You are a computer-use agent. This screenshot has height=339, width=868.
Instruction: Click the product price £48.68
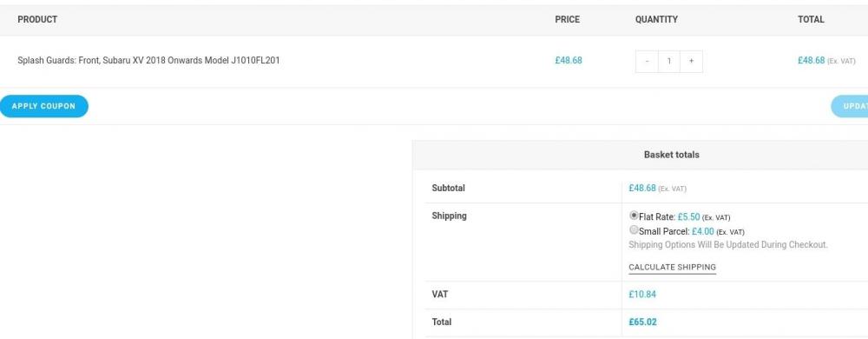pos(569,60)
